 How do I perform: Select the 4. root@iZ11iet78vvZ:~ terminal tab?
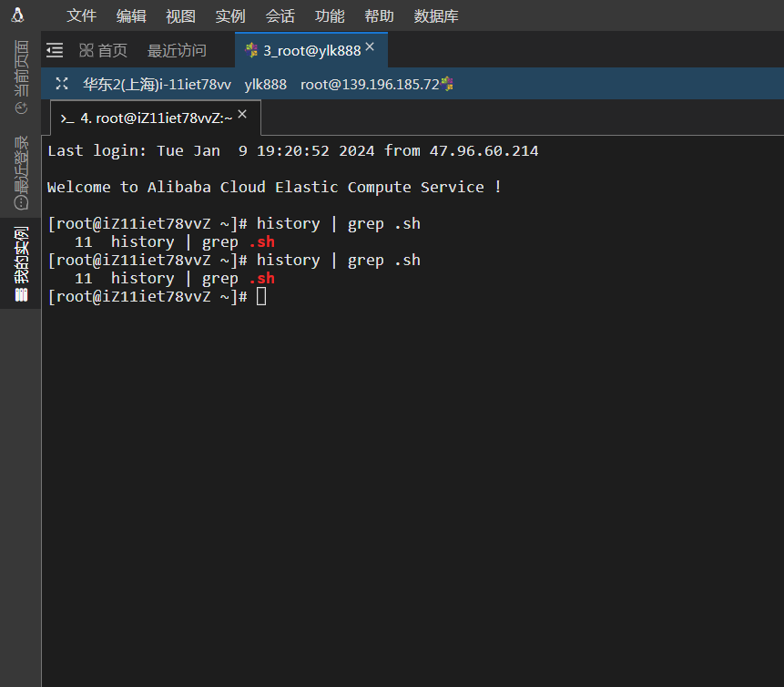click(156, 118)
